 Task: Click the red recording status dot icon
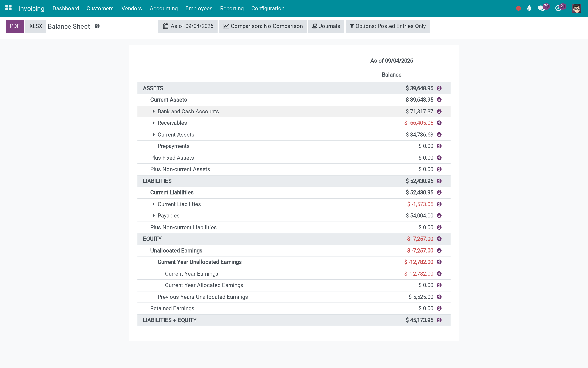pyautogui.click(x=518, y=8)
